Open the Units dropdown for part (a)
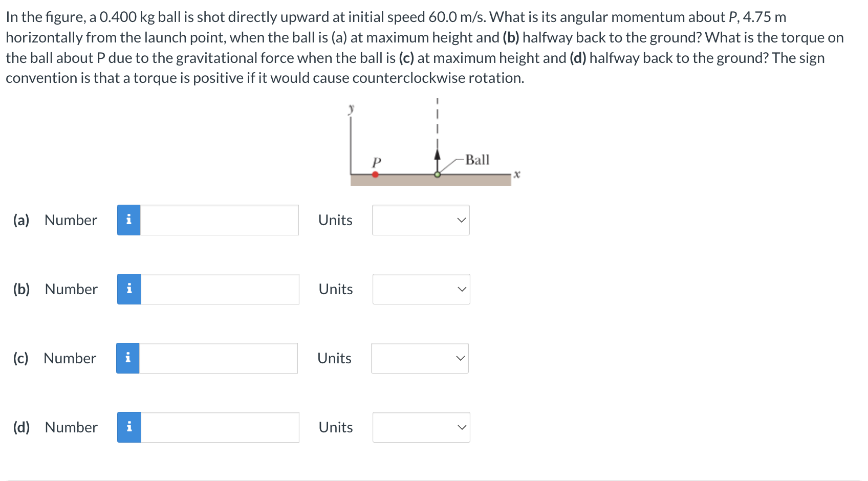Screen dimensions: 868x481 coord(421,220)
